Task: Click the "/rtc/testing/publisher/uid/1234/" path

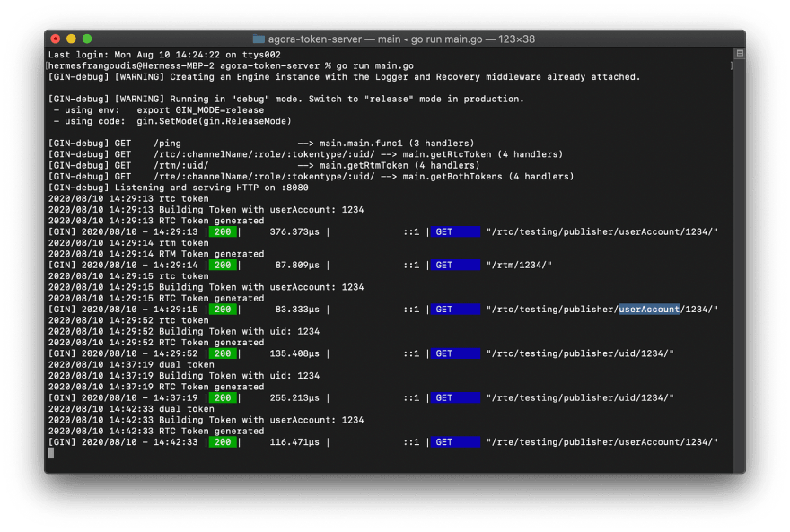Action: coord(580,353)
